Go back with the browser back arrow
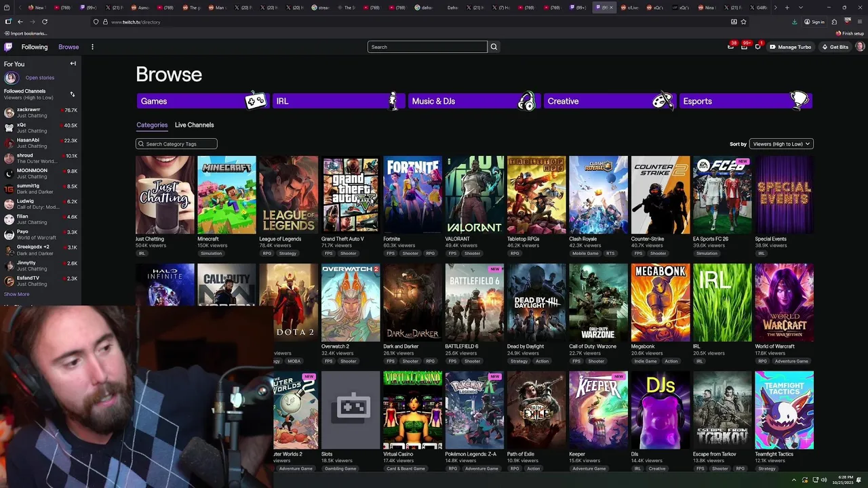Viewport: 868px width, 488px height. pos(20,22)
